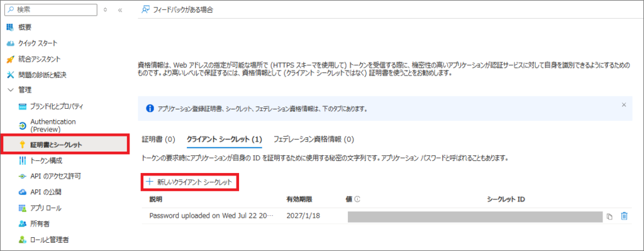Click the シークレット ID column header
This screenshot has height=251, width=644.
(x=506, y=199)
